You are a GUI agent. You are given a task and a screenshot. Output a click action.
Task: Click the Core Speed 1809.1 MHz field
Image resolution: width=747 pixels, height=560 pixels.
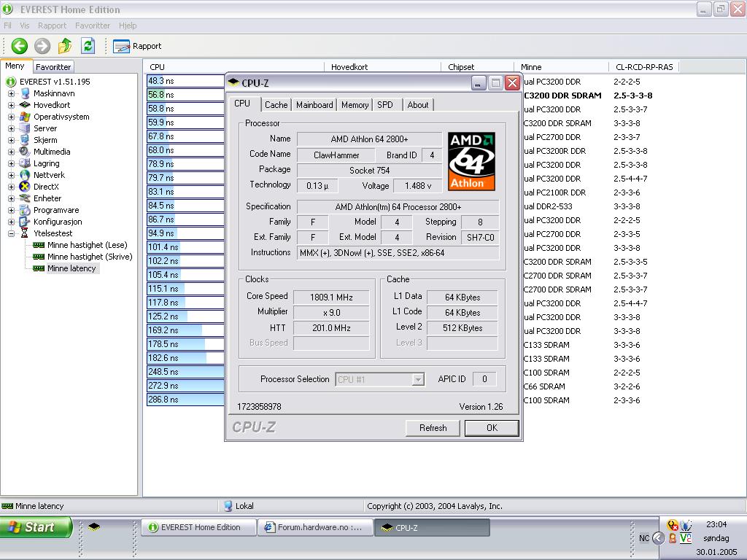332,297
